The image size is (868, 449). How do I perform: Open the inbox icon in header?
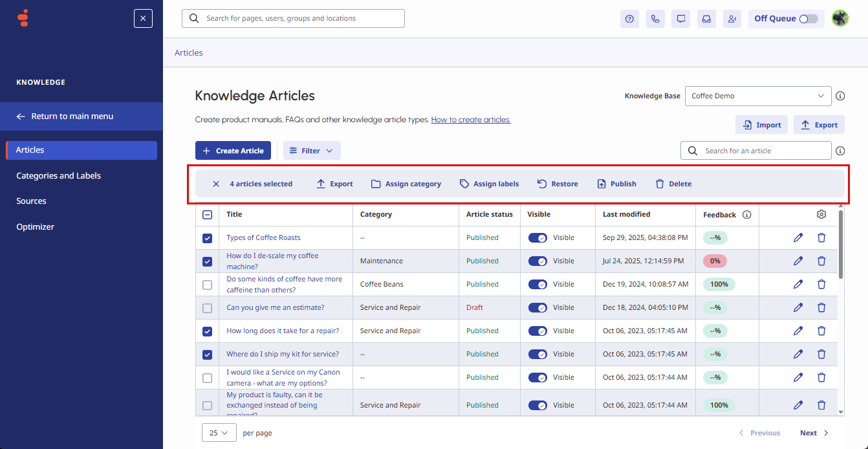click(x=706, y=19)
